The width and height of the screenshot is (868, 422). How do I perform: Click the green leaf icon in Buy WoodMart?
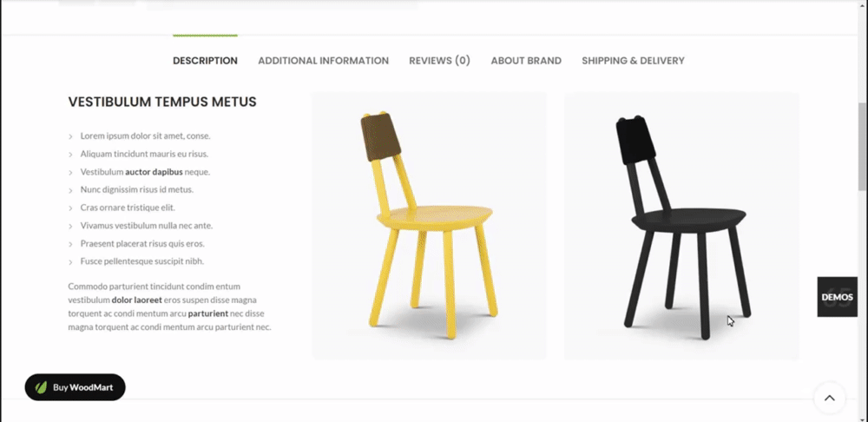(41, 387)
